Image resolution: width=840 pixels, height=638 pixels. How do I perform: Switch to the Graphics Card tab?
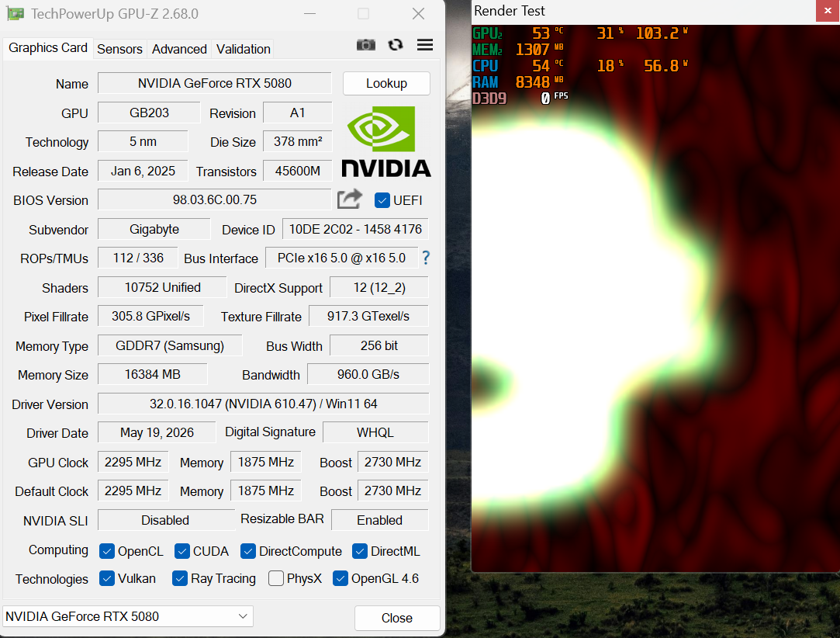coord(47,47)
